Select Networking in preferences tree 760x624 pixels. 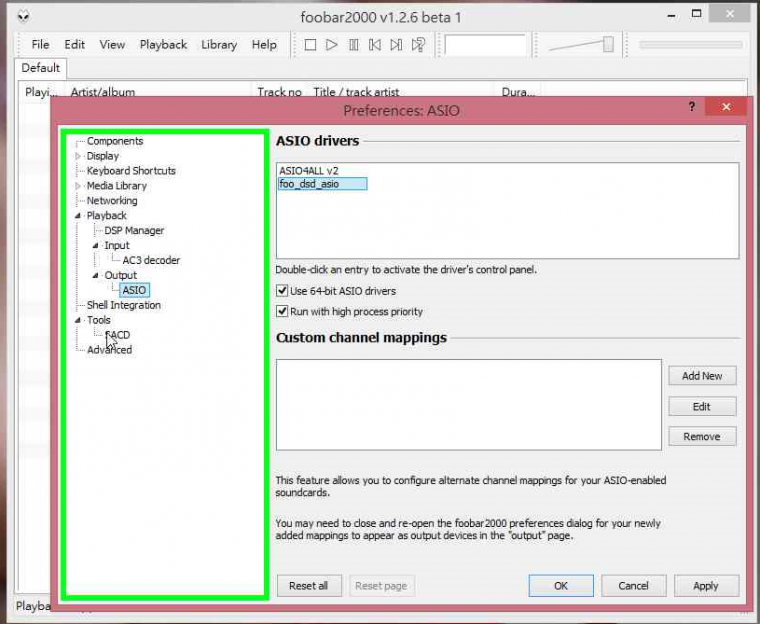click(x=112, y=201)
